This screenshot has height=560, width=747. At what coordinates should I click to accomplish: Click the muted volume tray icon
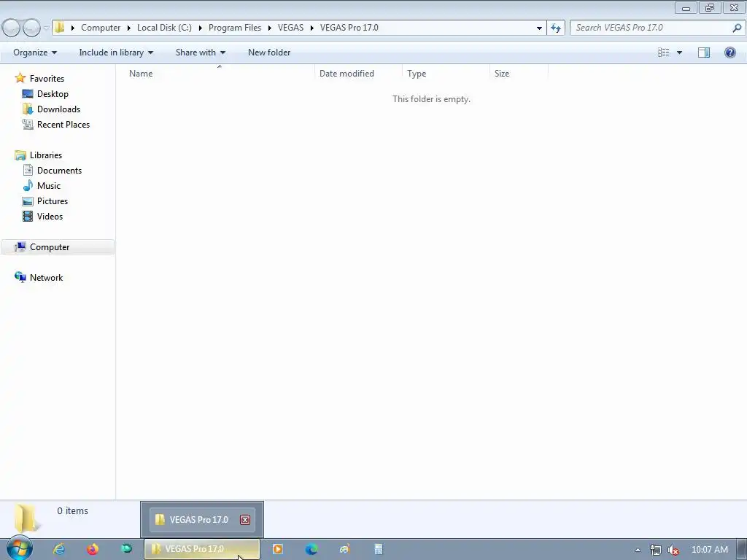[673, 550]
